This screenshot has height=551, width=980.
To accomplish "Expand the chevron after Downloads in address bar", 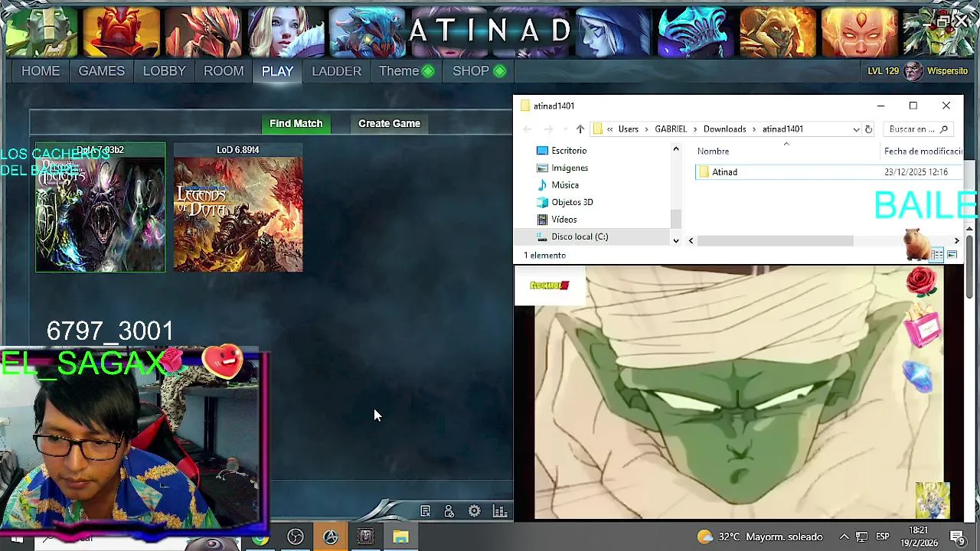I will pyautogui.click(x=754, y=129).
